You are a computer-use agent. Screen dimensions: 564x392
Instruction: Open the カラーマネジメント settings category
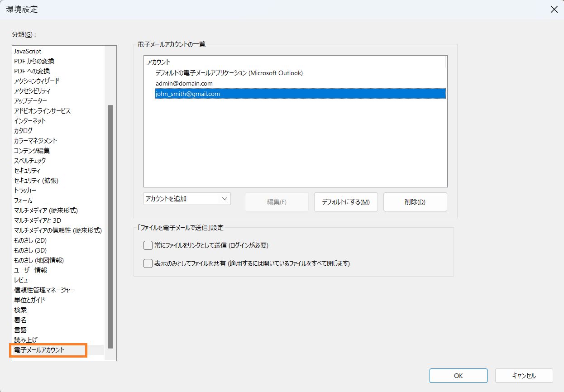(35, 140)
